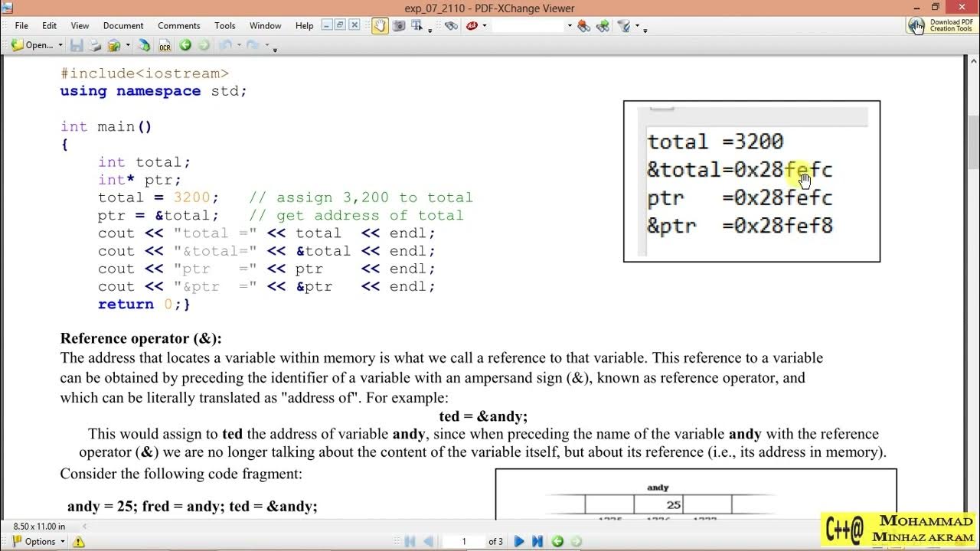Go to previous view with the top toolbar green back arrow
The height and width of the screenshot is (551, 980).
[185, 45]
